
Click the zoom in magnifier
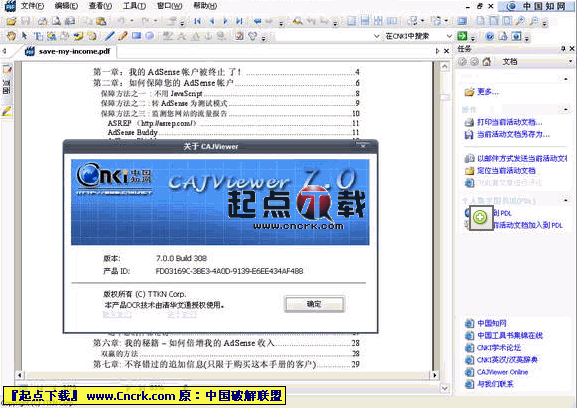coord(520,21)
